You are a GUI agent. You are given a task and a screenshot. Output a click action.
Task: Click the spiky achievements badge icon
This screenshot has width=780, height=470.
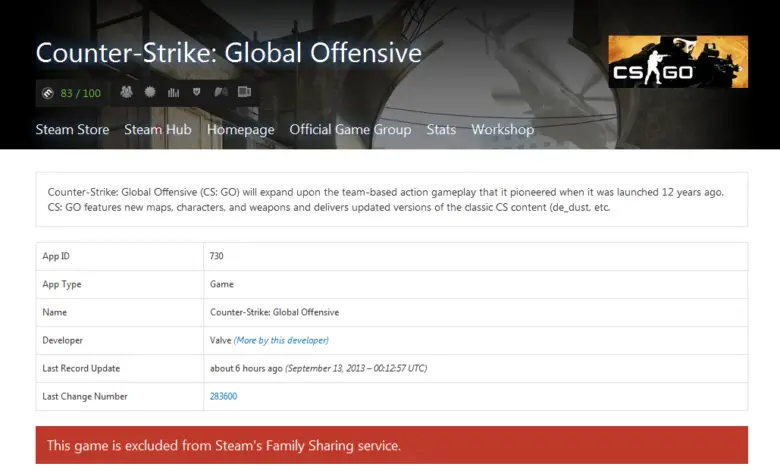tap(150, 92)
